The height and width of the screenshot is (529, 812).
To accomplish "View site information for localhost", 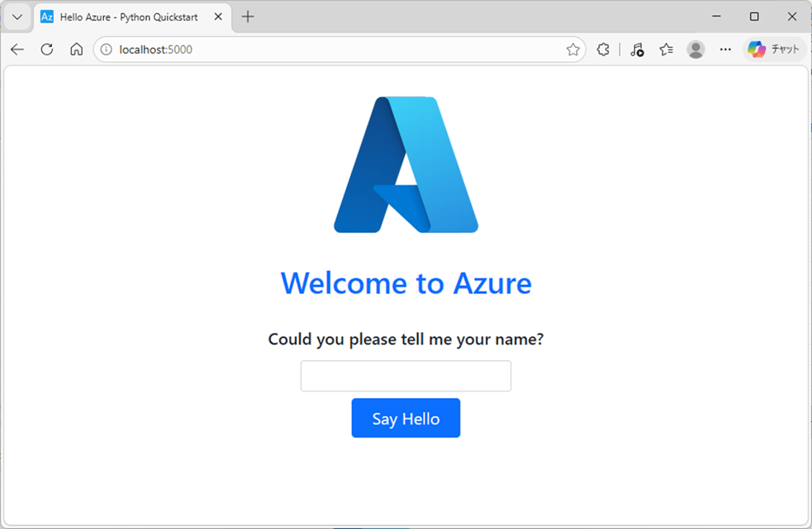I will [106, 49].
